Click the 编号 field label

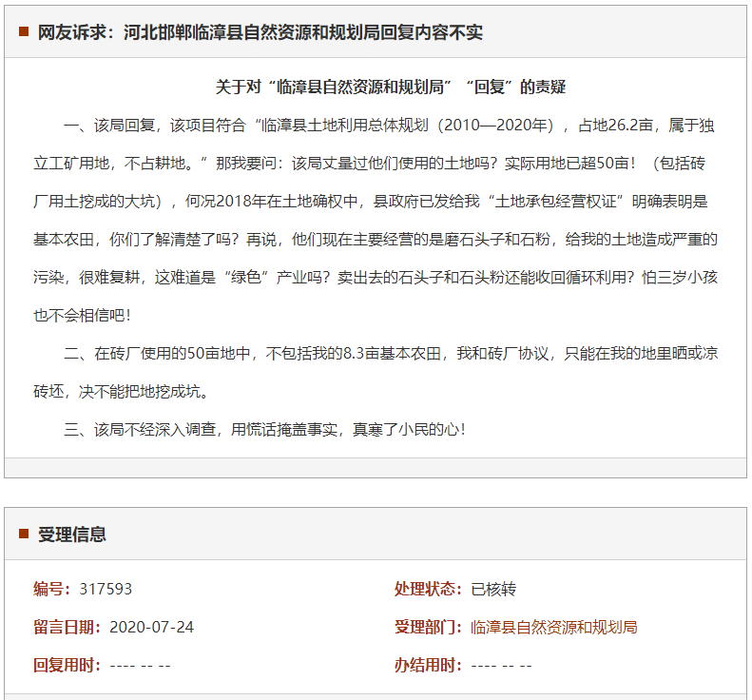(x=52, y=590)
